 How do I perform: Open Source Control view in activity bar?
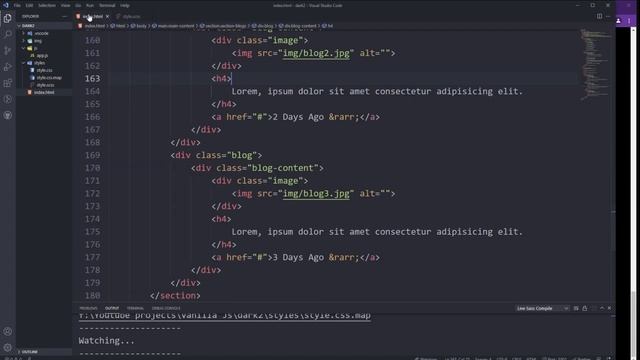pos(7,51)
